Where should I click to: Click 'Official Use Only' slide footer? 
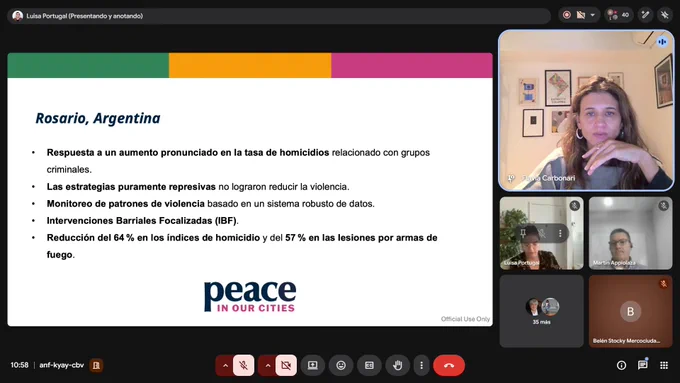point(465,319)
